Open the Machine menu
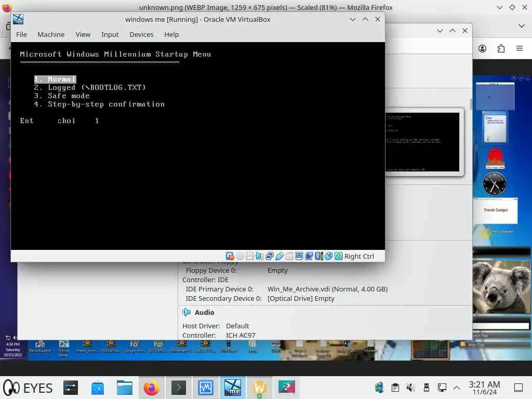This screenshot has width=532, height=399. coord(51,35)
